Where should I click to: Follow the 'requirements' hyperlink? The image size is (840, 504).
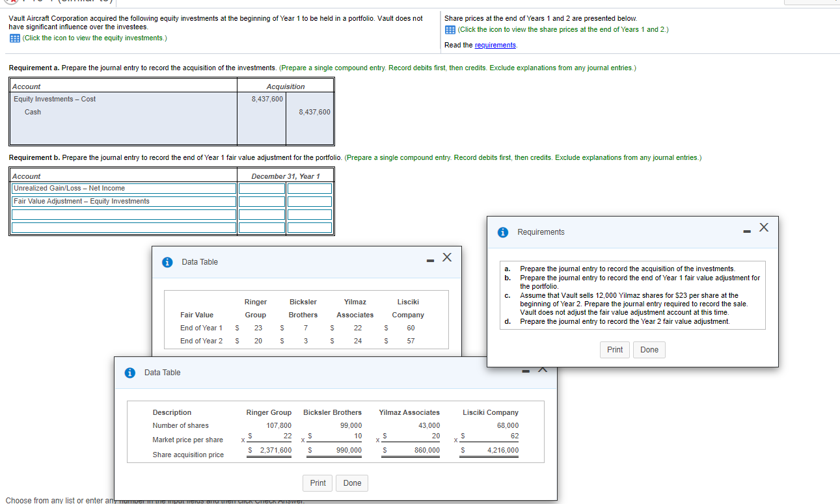[496, 45]
